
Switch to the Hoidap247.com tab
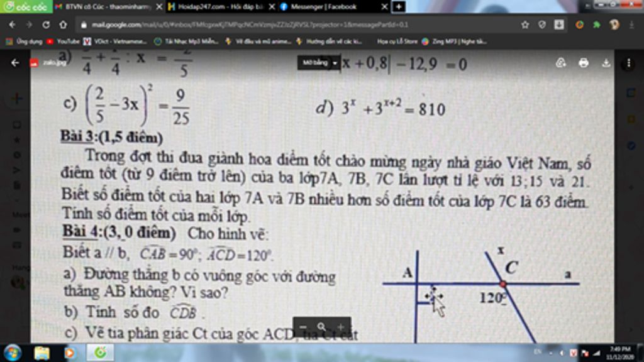[221, 6]
